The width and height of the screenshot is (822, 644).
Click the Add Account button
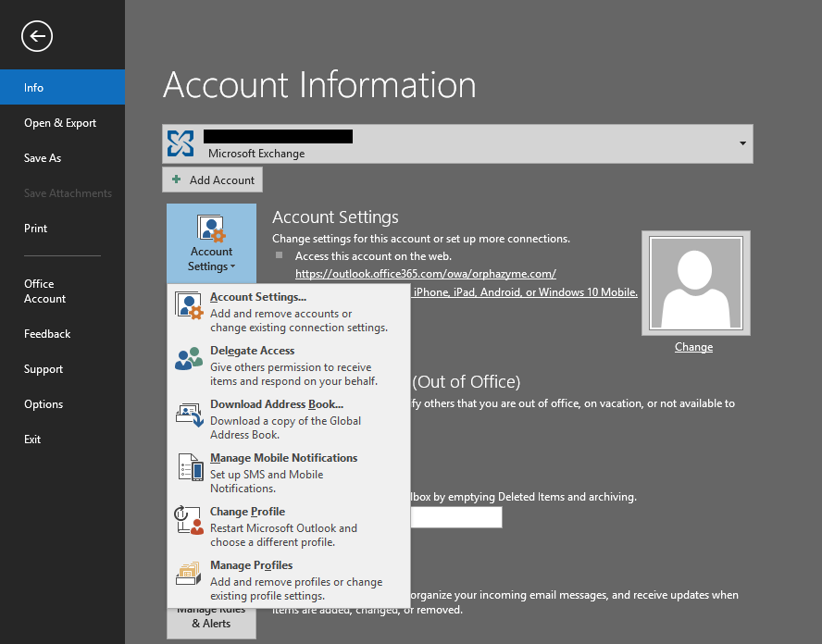[x=212, y=180]
